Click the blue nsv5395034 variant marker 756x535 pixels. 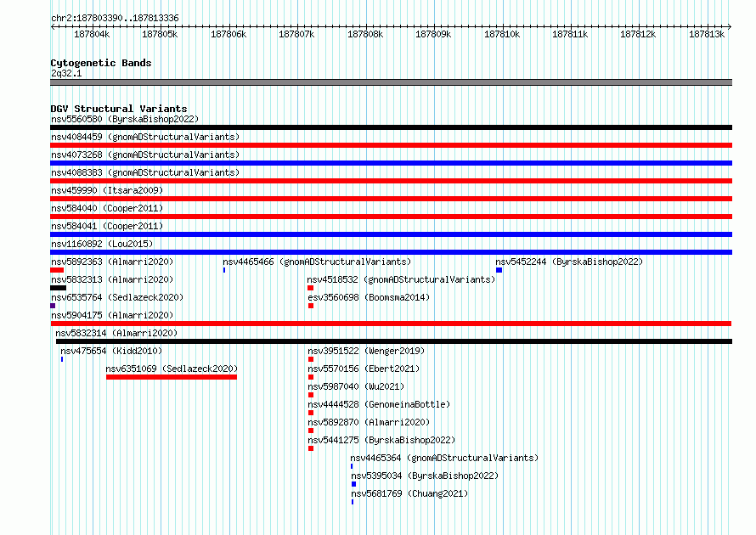point(353,484)
